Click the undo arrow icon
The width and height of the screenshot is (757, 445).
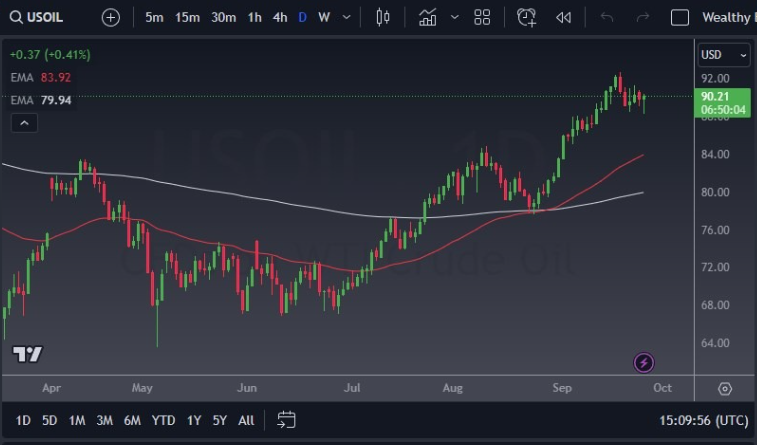pyautogui.click(x=607, y=17)
